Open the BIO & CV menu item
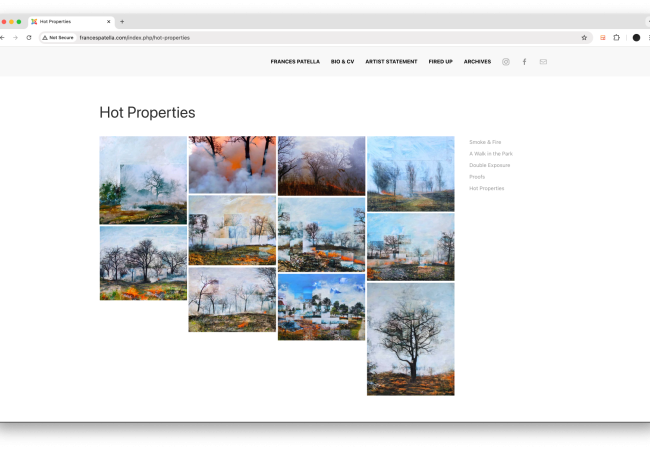Viewport: 650px width, 450px height. pos(342,62)
